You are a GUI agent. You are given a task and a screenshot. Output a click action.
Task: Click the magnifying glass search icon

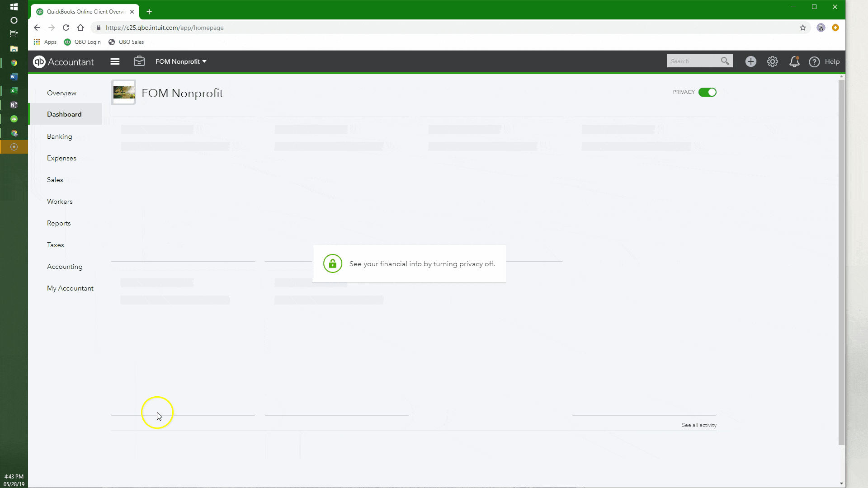(x=725, y=61)
